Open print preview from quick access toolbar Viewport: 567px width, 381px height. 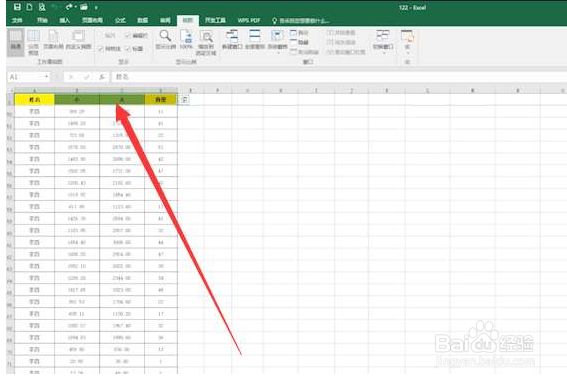(42, 7)
